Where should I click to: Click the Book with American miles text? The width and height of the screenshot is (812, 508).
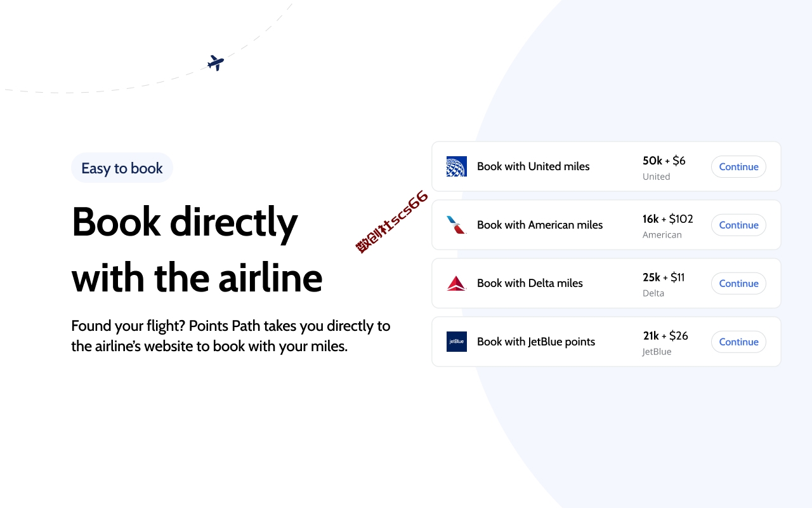click(x=540, y=225)
